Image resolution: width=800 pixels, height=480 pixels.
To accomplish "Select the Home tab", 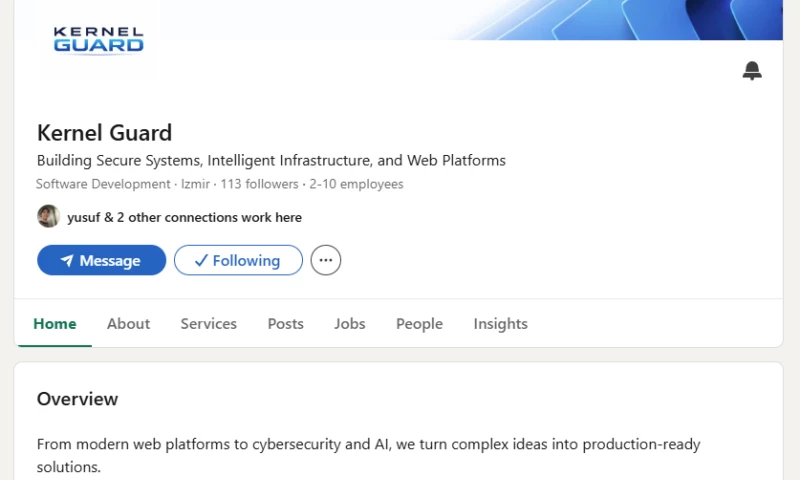I will [x=55, y=324].
